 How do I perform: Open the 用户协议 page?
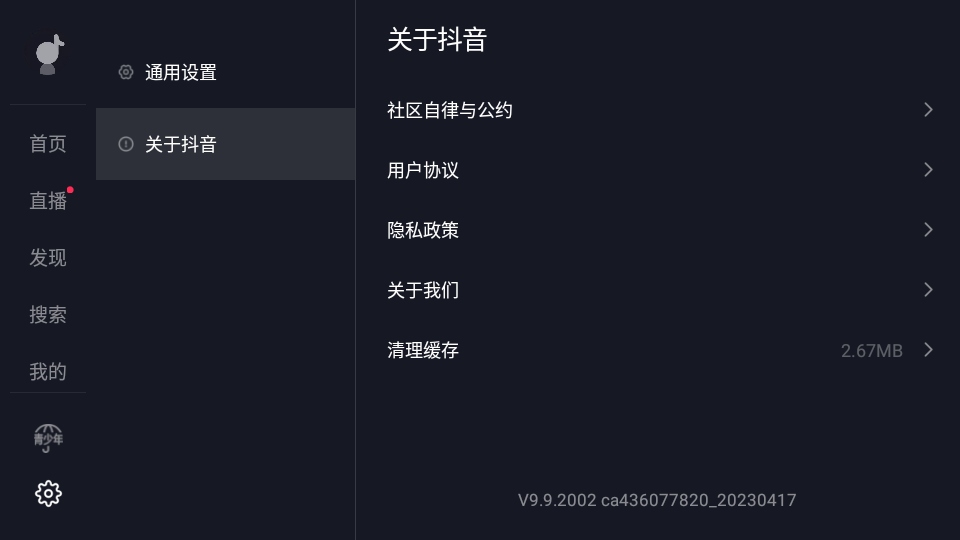[x=423, y=170]
